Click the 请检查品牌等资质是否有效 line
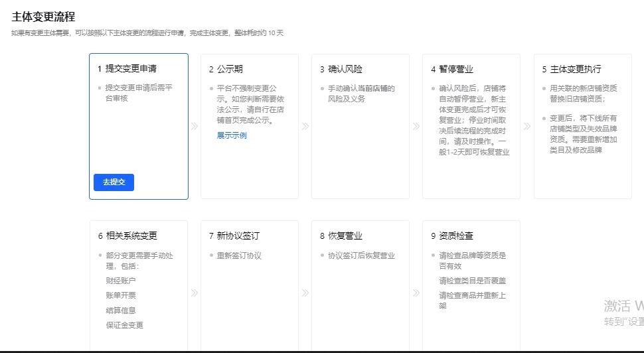 pos(472,261)
